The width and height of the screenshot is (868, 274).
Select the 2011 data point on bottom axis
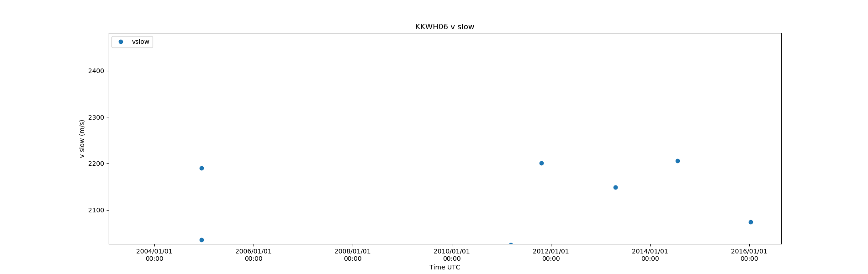(x=511, y=244)
